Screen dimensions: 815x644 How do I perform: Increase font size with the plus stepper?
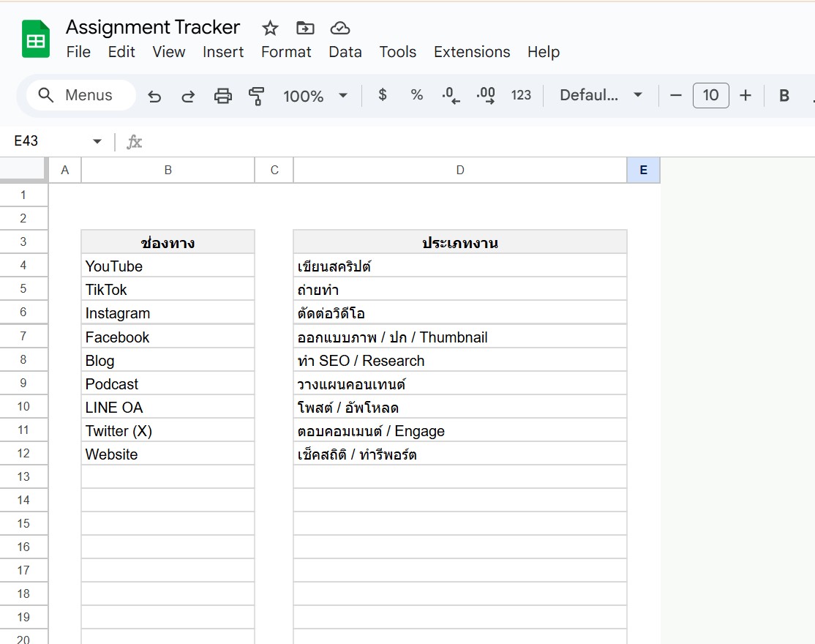click(745, 95)
